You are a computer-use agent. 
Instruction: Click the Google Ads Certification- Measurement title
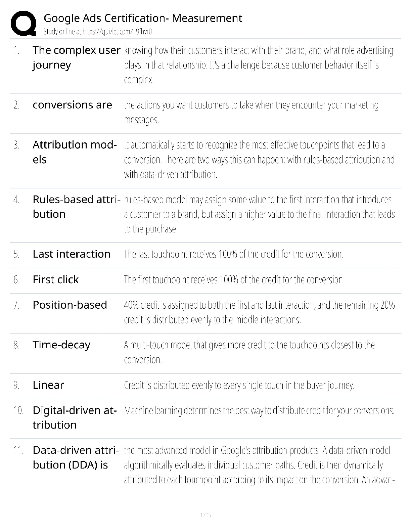[143, 18]
